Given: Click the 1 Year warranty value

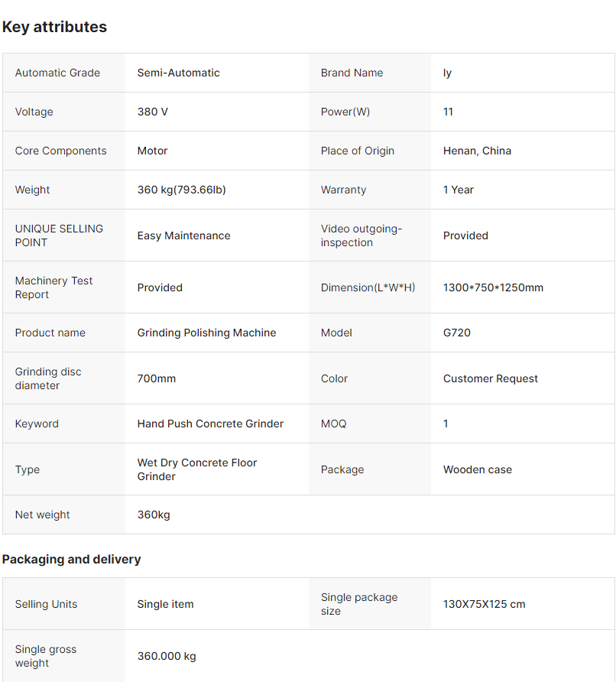Looking at the screenshot, I should coord(459,190).
